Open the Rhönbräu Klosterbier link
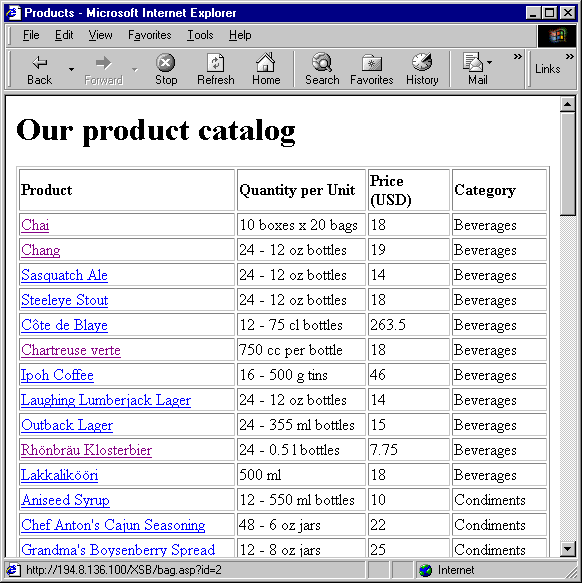This screenshot has height=583, width=582. 86,450
